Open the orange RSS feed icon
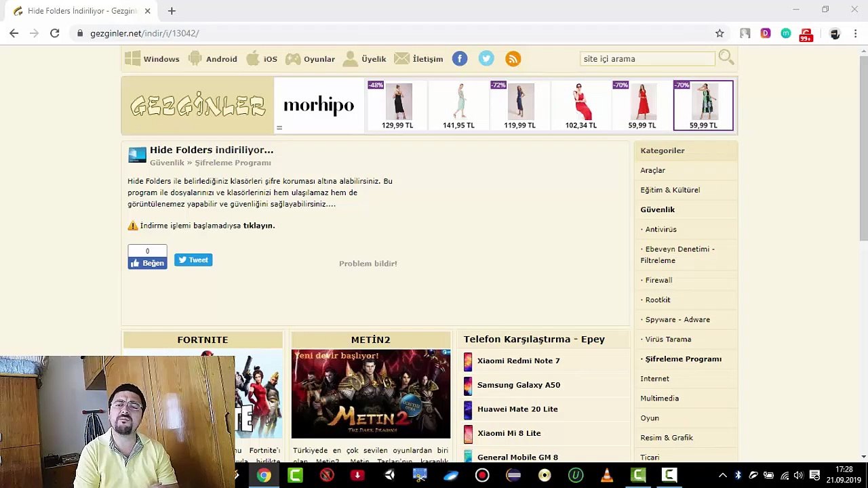Image resolution: width=868 pixels, height=488 pixels. click(x=513, y=59)
